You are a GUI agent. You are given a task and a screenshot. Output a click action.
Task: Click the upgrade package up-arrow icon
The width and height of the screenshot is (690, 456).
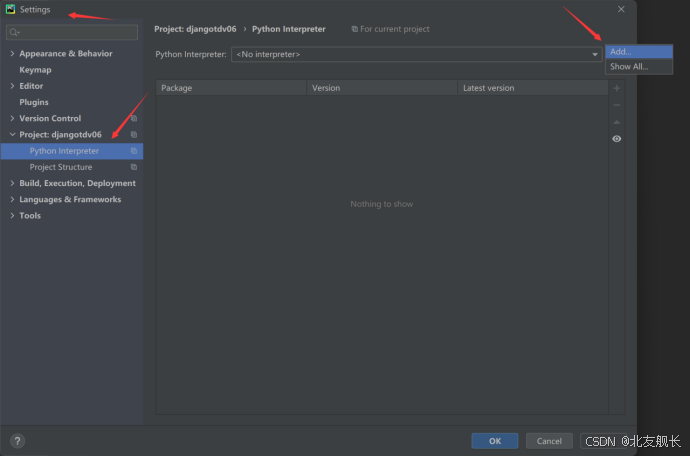click(617, 122)
